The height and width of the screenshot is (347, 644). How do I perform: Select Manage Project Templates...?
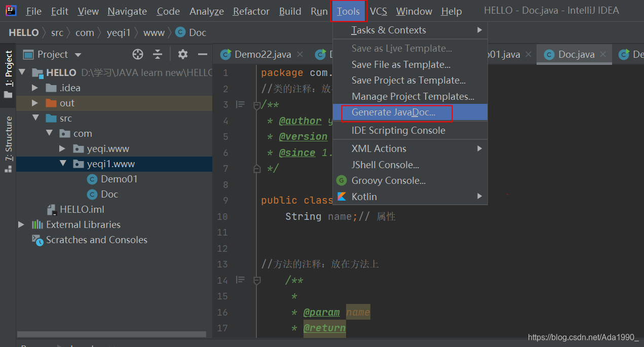[x=410, y=96]
